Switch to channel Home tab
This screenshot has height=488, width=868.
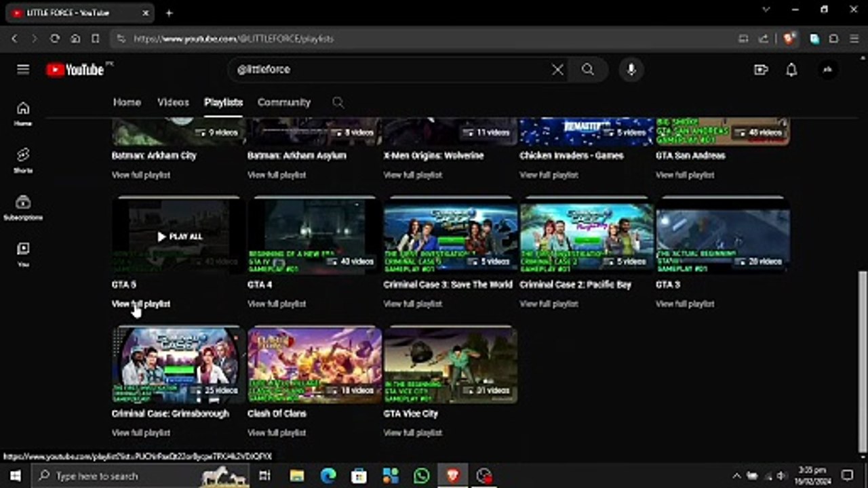(127, 102)
